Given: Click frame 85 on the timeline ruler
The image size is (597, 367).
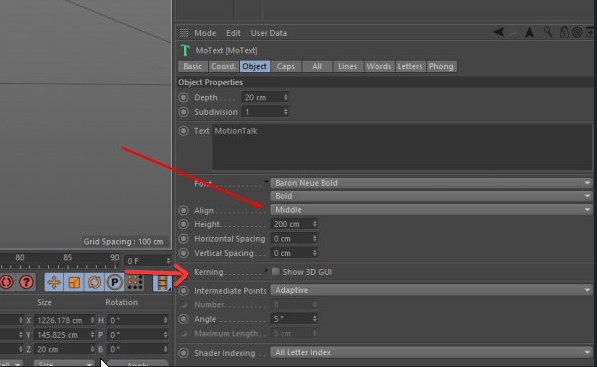Looking at the screenshot, I should click(x=67, y=258).
